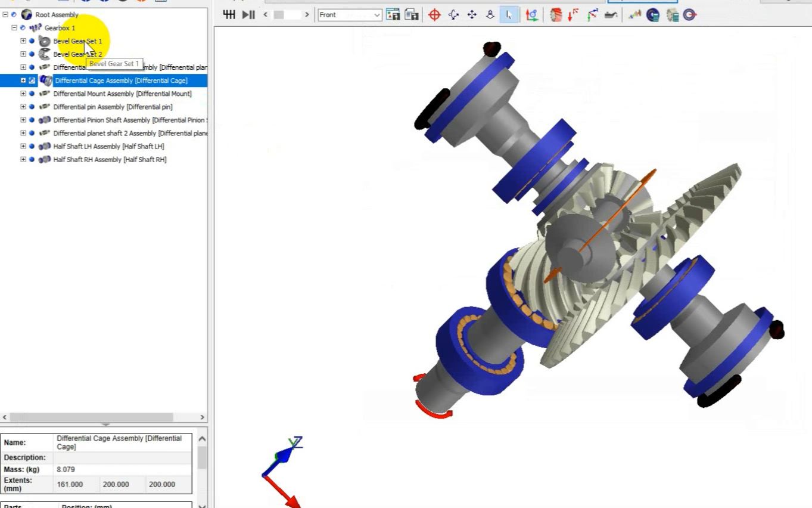Click the purple-orange ring bearing icon

tap(690, 15)
